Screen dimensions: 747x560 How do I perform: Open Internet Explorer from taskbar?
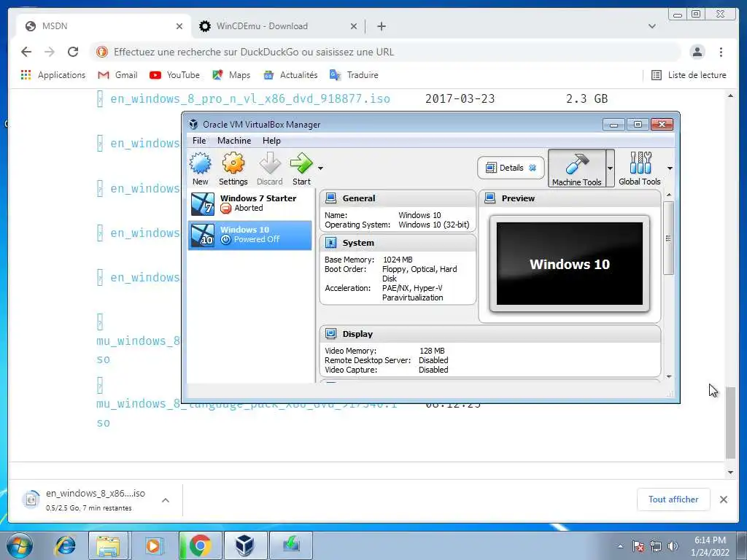[65, 545]
